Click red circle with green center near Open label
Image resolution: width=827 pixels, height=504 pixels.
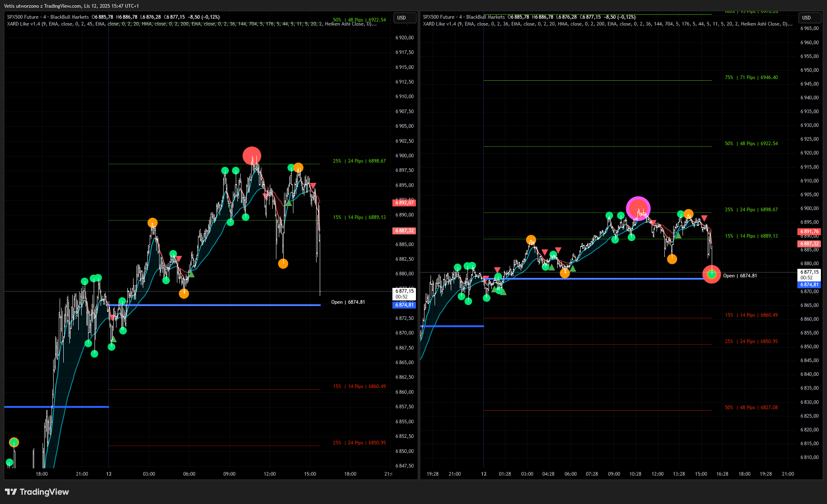(711, 275)
